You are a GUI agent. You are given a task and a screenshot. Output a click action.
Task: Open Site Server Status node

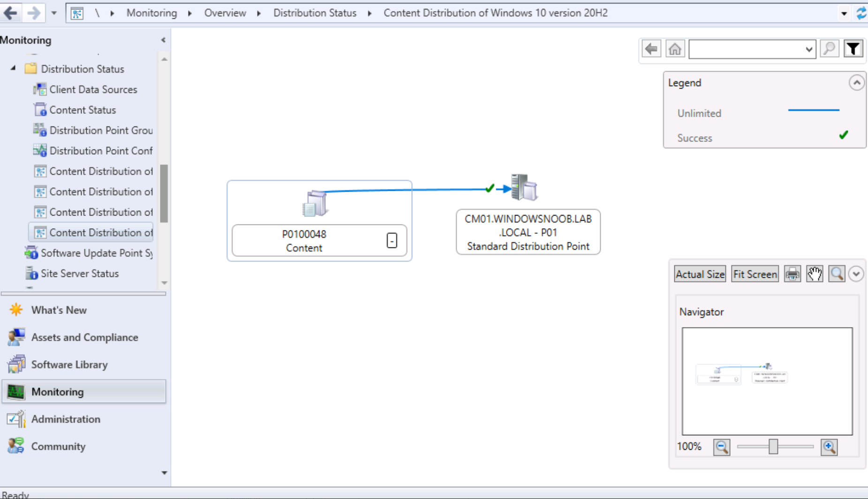click(80, 274)
